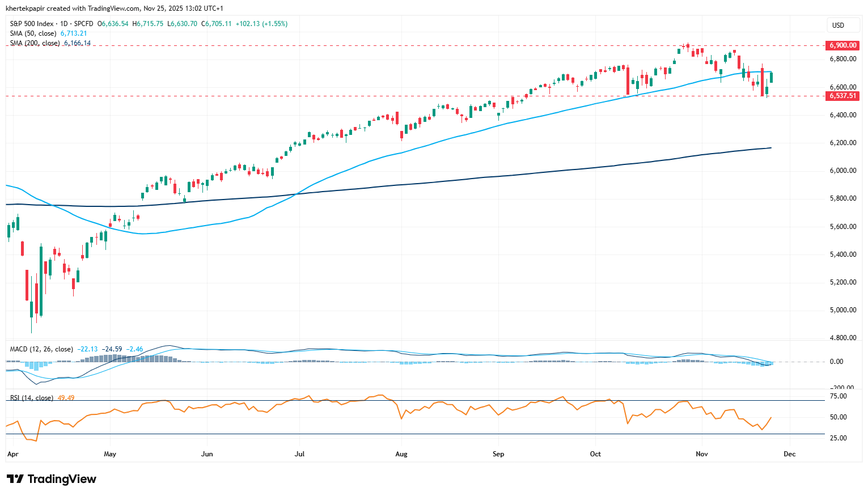Click the TradingView logo icon at bottom
The image size is (868, 496).
pos(15,479)
